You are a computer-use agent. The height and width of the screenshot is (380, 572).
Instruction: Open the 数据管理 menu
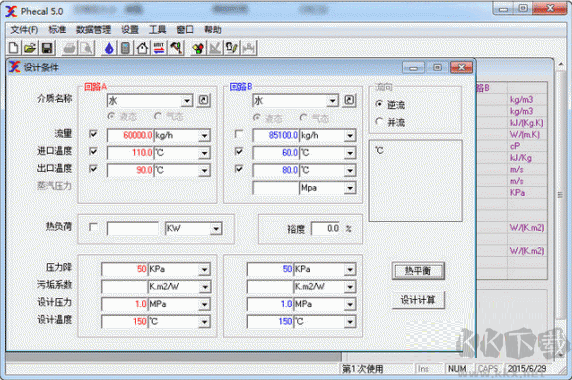pos(93,30)
